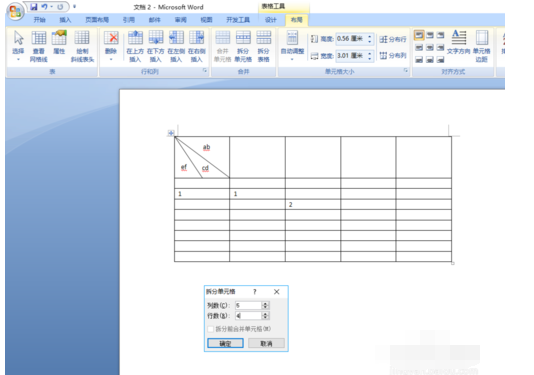This screenshot has height=375, width=534.
Task: Switch to the 邮件 (Mailings) tab
Action: tap(155, 20)
